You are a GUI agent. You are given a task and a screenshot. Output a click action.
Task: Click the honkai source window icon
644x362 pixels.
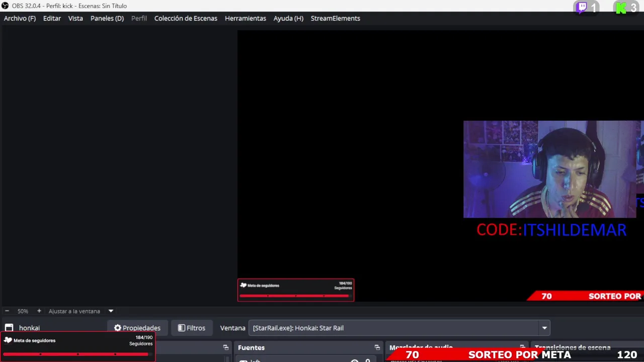click(9, 328)
